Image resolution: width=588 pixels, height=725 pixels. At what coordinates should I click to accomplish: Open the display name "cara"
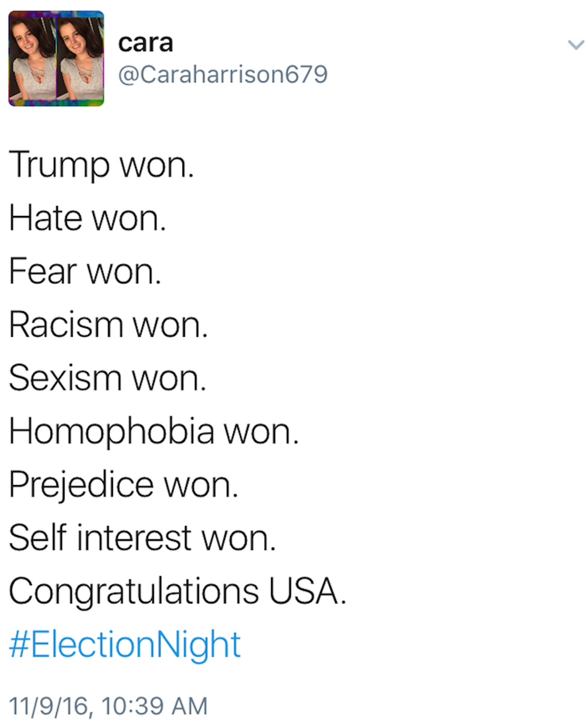[145, 43]
